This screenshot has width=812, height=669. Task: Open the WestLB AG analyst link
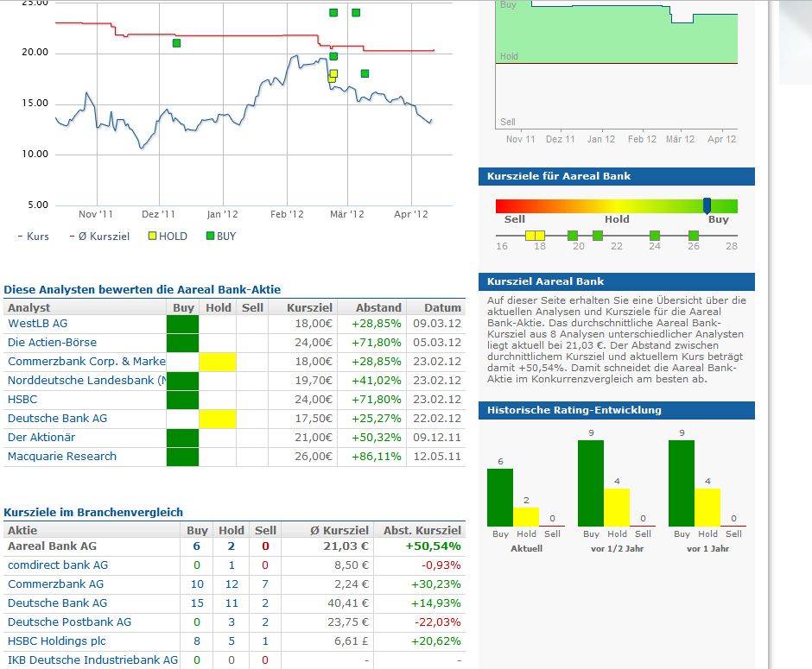37,324
